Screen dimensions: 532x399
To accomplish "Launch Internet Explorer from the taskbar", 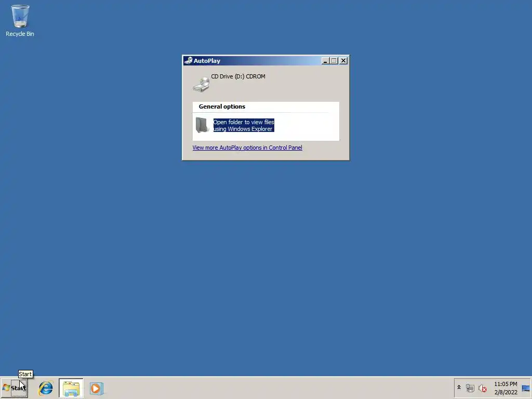I will [x=46, y=388].
